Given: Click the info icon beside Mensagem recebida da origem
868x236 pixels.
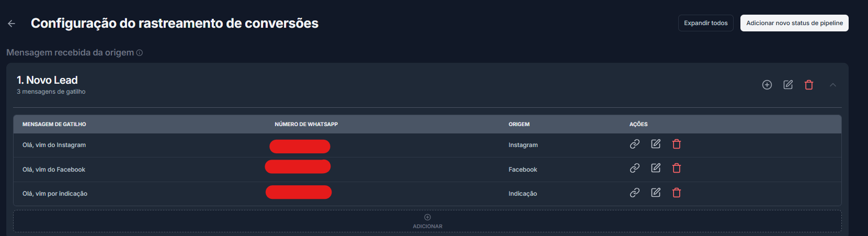Looking at the screenshot, I should (140, 53).
